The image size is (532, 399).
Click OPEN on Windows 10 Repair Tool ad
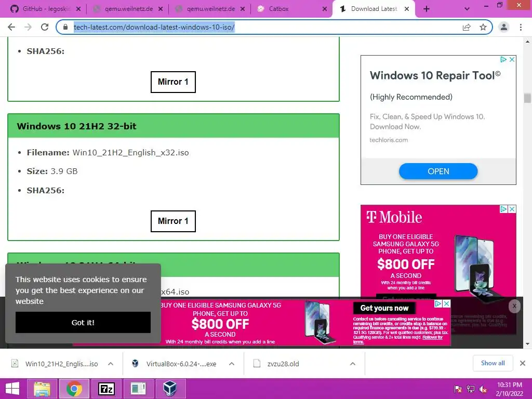[x=438, y=171]
